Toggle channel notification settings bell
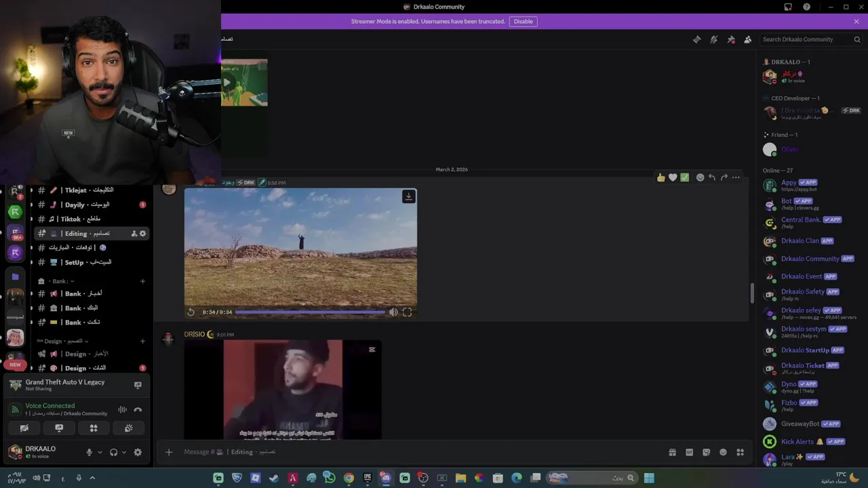Viewport: 868px width, 488px height. coord(713,39)
